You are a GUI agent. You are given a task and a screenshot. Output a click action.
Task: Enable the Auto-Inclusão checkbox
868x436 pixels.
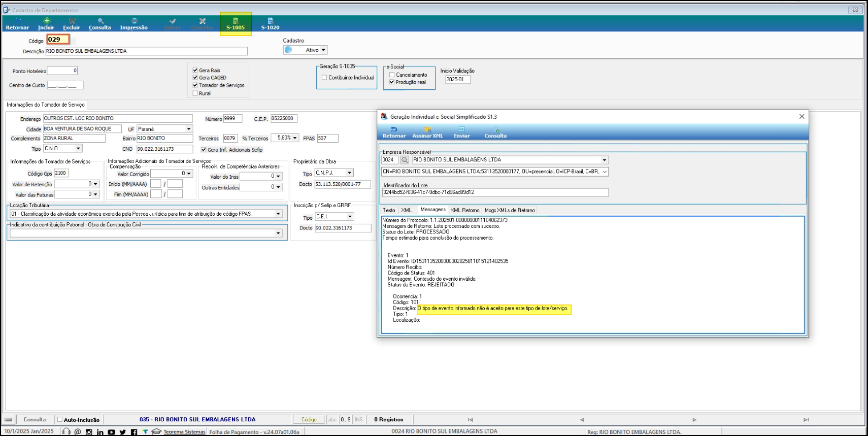tap(60, 420)
